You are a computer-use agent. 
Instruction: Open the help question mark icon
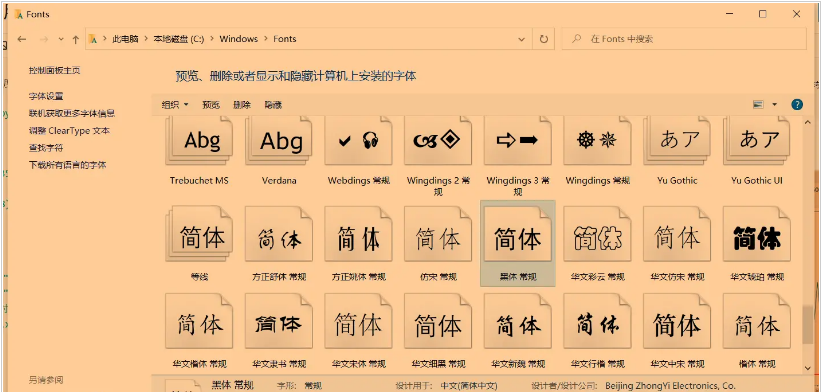[x=796, y=105]
